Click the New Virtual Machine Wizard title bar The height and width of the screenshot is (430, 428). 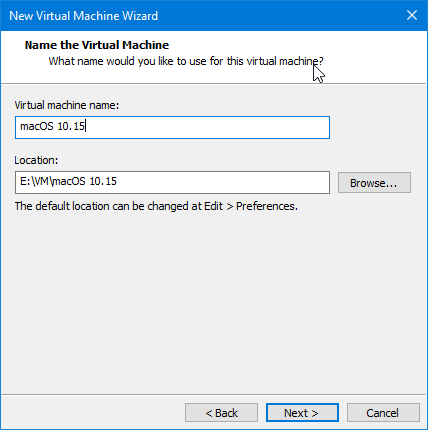(200, 15)
